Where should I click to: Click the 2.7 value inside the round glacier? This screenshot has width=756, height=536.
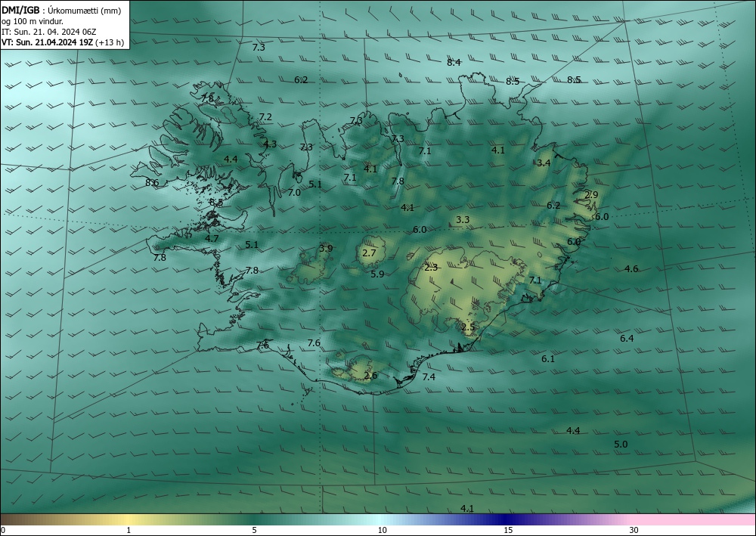click(x=369, y=253)
